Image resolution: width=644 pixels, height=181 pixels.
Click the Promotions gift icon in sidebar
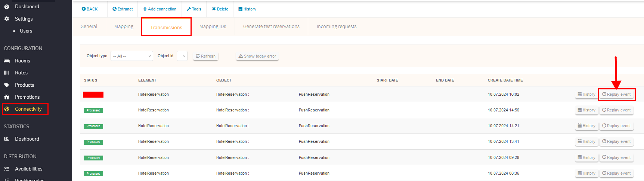pos(7,97)
